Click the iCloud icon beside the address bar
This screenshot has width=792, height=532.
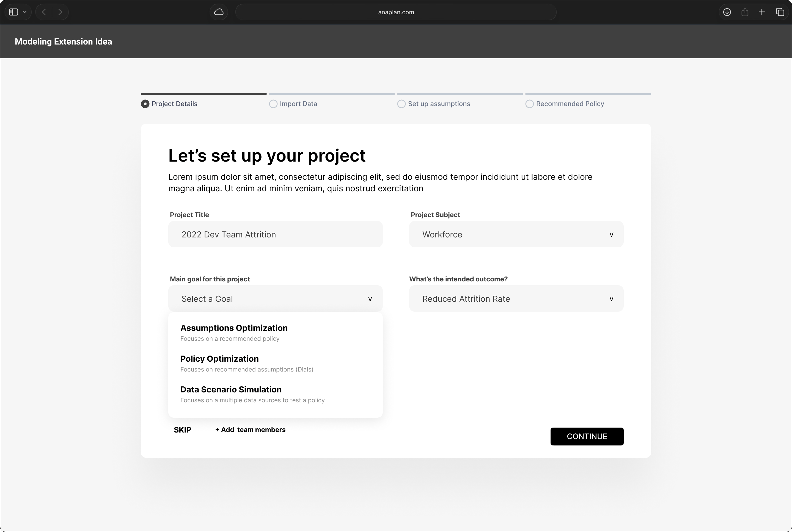click(219, 12)
